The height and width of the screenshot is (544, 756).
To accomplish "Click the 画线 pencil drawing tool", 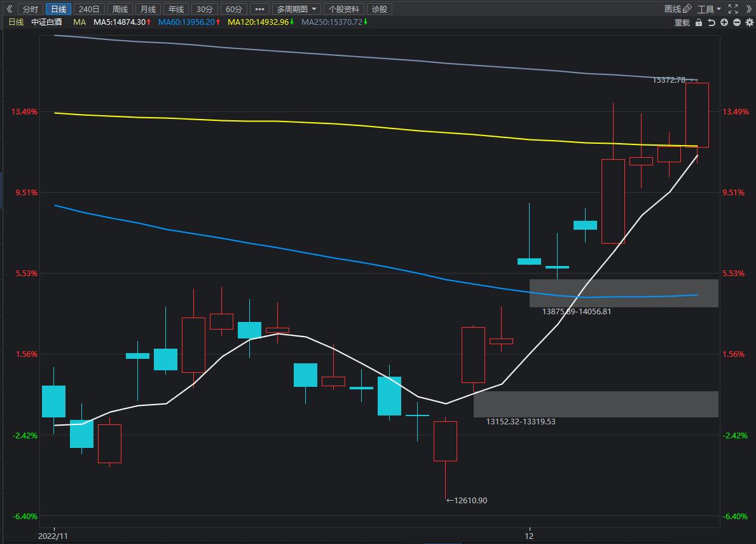I will [x=678, y=9].
